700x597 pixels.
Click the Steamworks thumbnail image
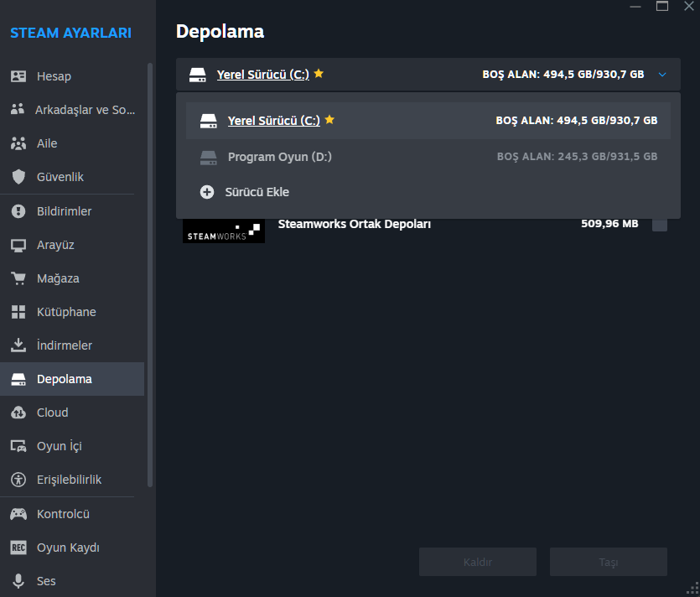coord(224,231)
